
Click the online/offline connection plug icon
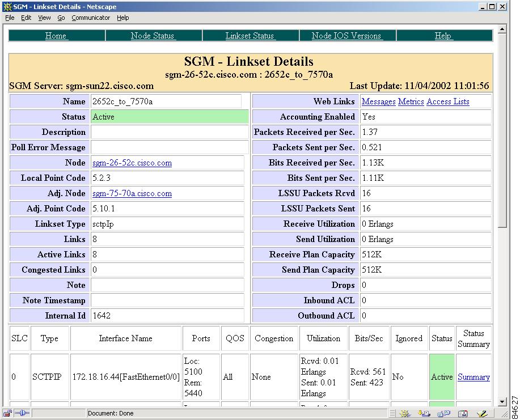point(23,413)
